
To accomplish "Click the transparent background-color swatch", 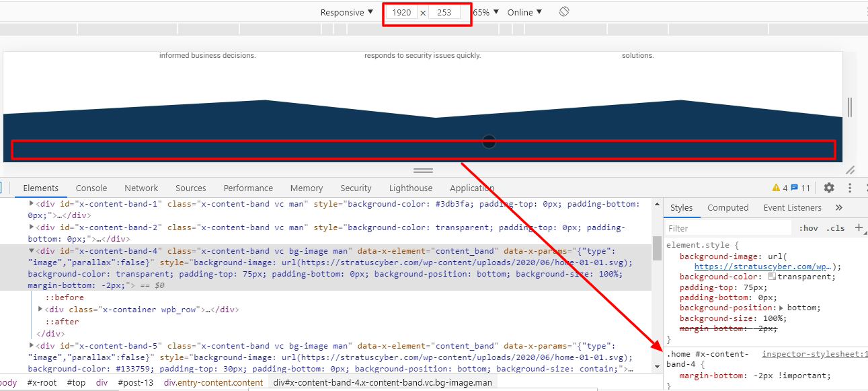I will [772, 277].
